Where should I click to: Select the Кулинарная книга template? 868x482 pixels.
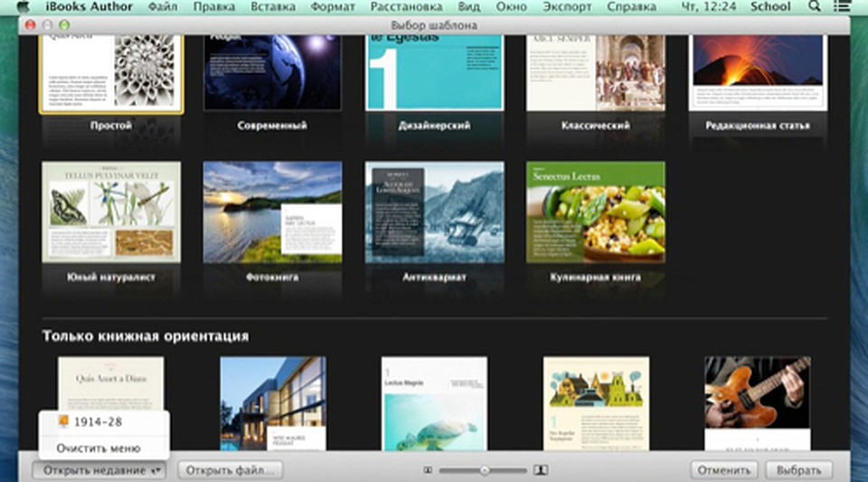point(596,212)
